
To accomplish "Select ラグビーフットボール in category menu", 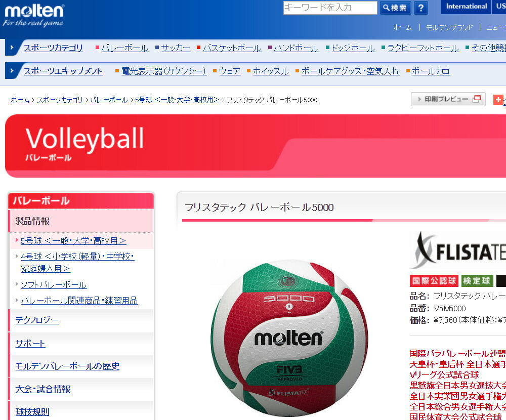I will [423, 48].
